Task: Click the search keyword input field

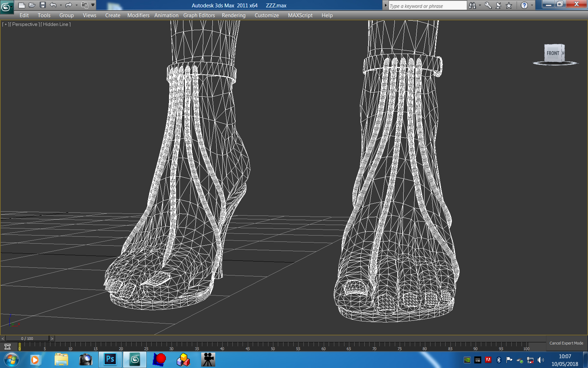Action: pos(427,6)
